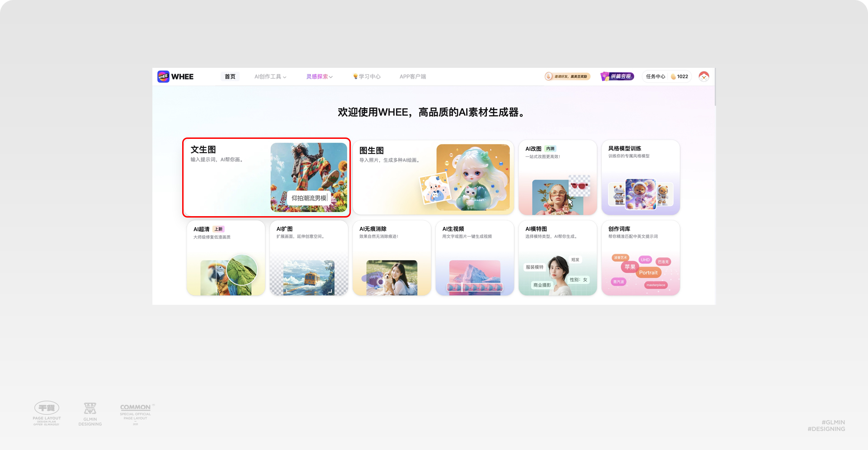Click the WHEE logo icon
868x450 pixels.
coord(163,76)
